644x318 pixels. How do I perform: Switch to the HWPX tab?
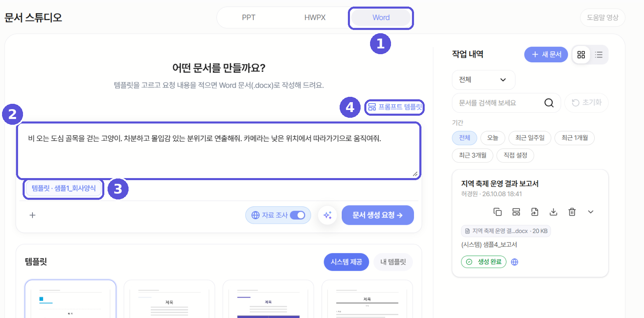315,18
